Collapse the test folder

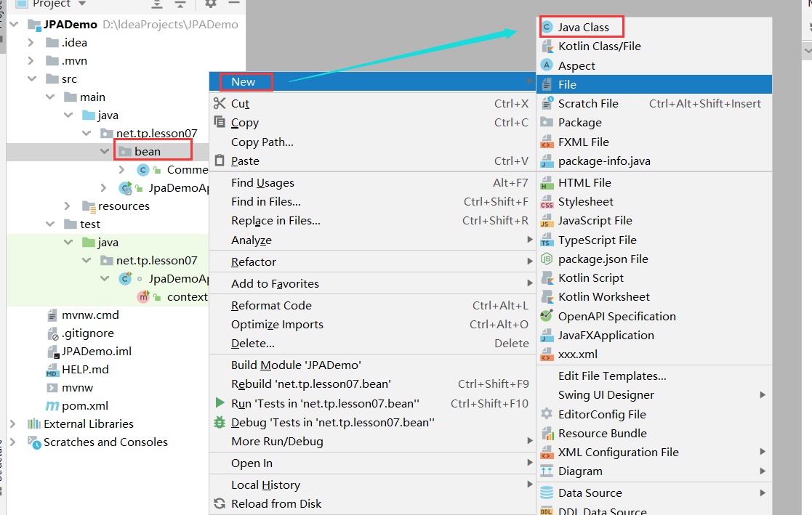point(50,224)
